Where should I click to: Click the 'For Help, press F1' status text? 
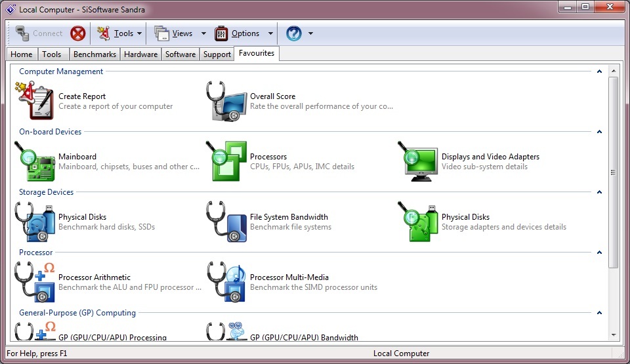coord(37,354)
